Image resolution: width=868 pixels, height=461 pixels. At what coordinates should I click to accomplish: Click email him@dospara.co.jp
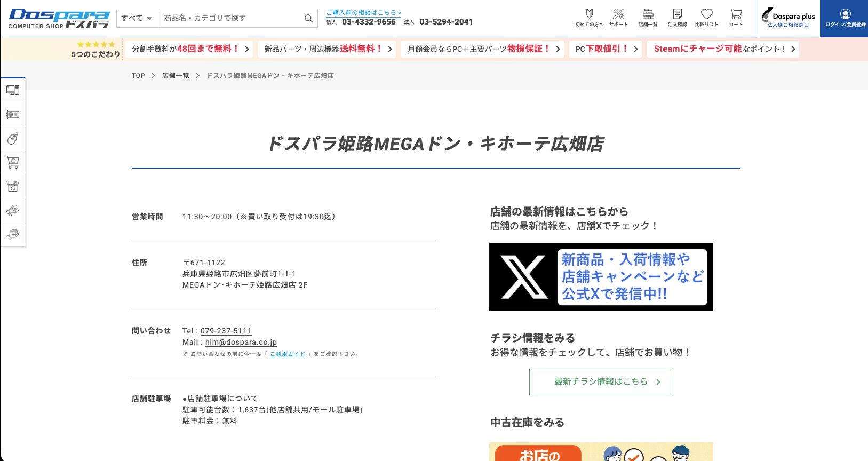click(241, 342)
